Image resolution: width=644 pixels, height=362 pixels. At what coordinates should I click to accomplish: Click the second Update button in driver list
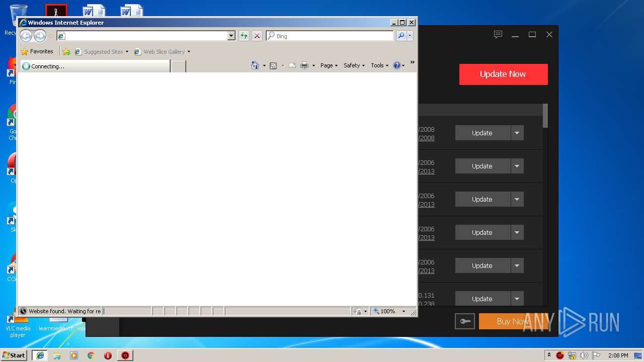tap(482, 166)
